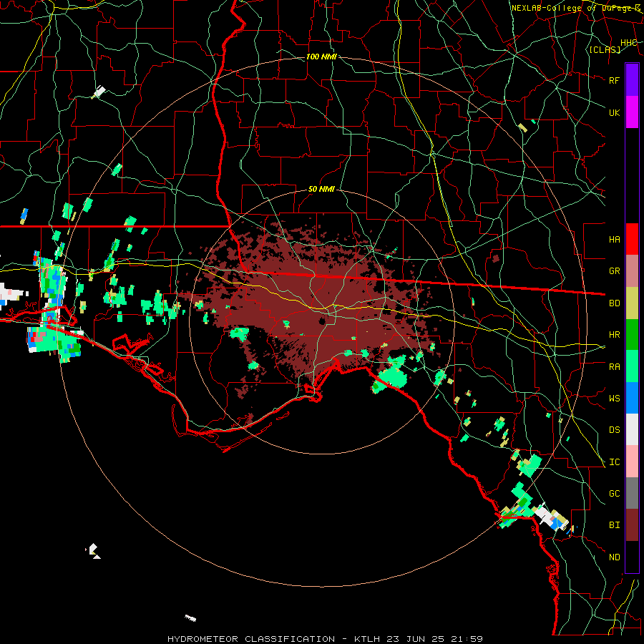Click the HA legend label
644x644 pixels.
614,239
